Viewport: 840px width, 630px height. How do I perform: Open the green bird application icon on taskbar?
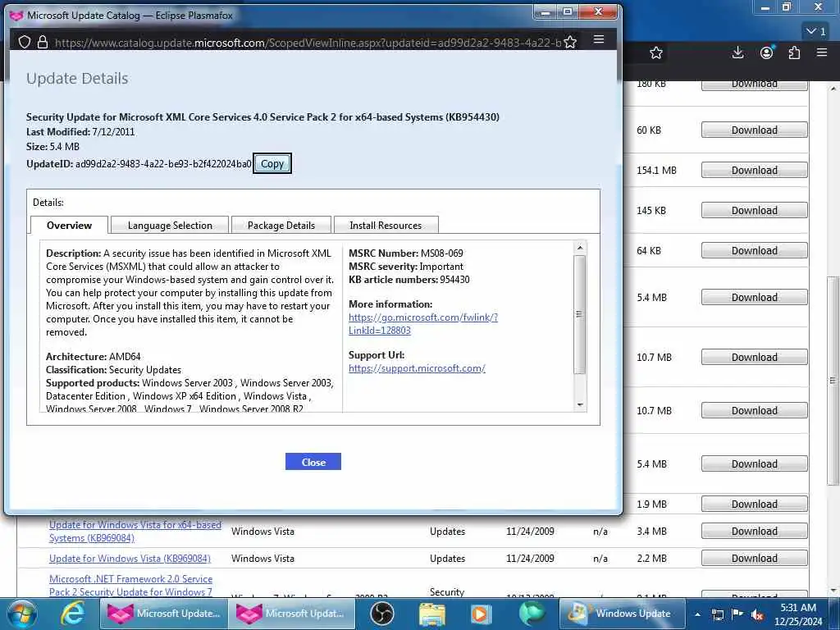(531, 614)
